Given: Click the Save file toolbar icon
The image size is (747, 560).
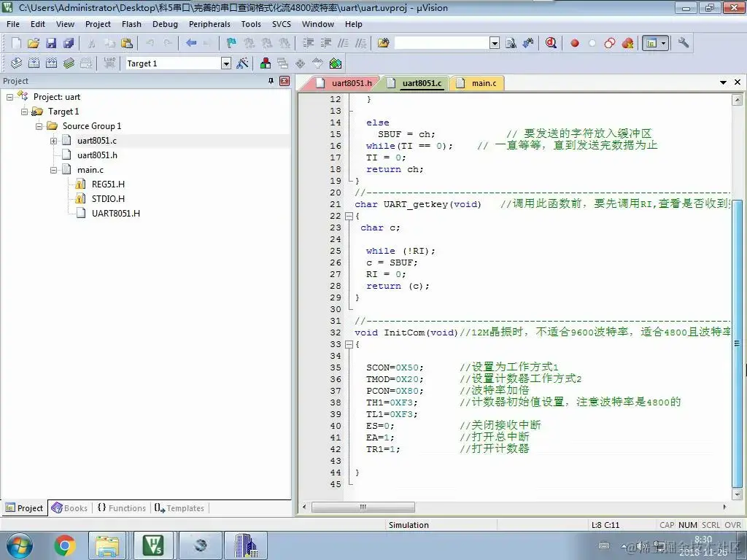Looking at the screenshot, I should click(x=51, y=43).
